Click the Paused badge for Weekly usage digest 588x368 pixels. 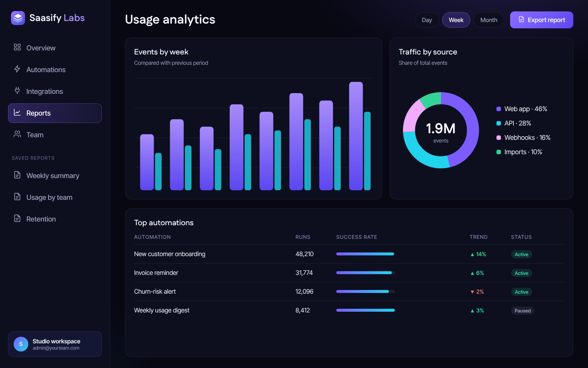(523, 311)
